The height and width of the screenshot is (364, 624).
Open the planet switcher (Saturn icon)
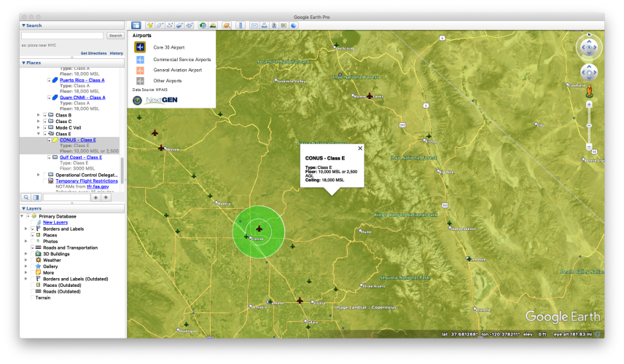(227, 25)
